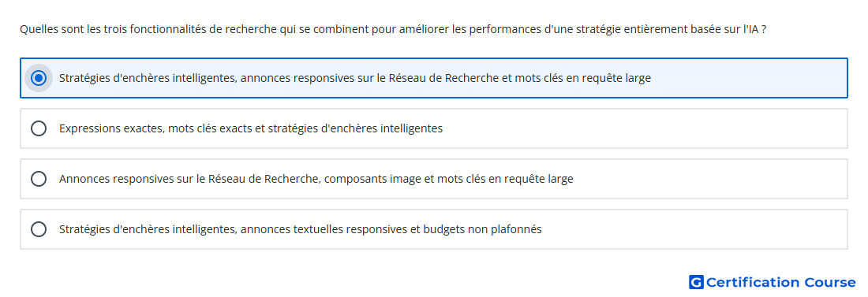Click the answer text starting Annonces responsives sur

tap(316, 179)
